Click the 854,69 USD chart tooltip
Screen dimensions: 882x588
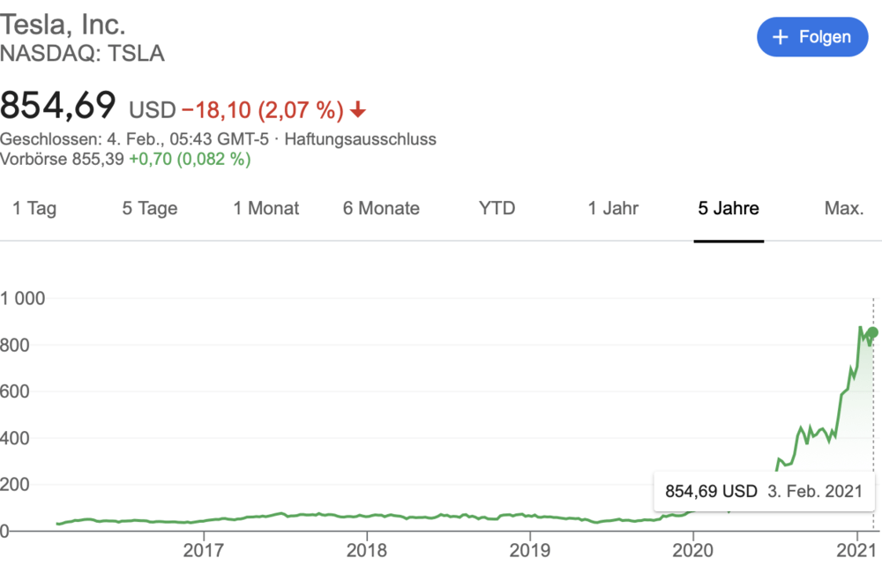click(764, 491)
